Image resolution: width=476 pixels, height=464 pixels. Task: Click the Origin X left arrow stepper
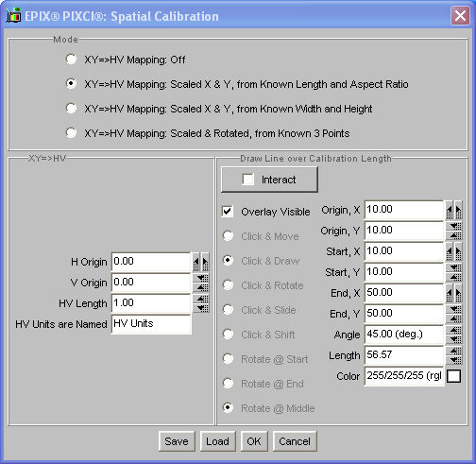[x=450, y=210]
